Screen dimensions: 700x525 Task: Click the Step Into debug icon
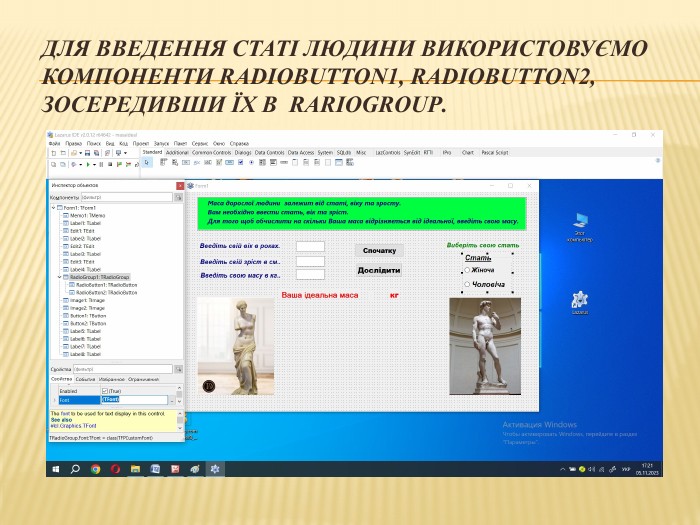coord(119,164)
